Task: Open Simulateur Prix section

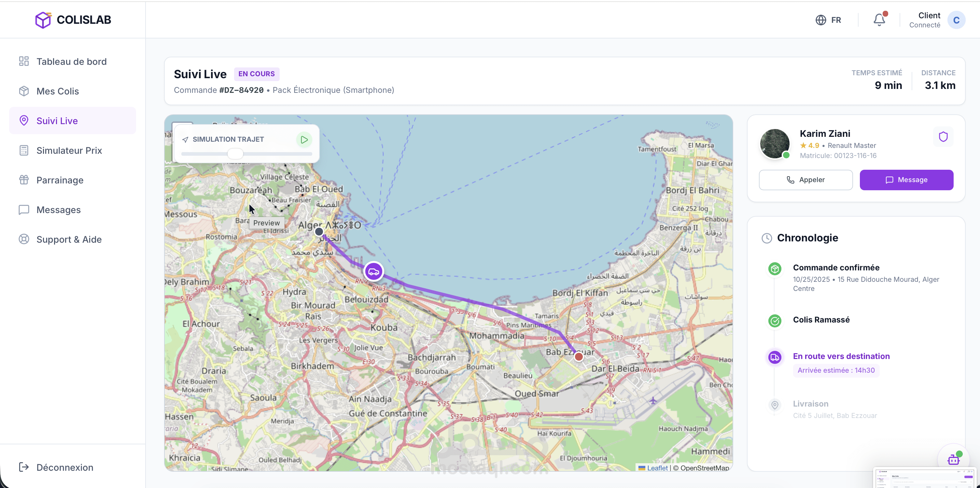Action: [69, 151]
